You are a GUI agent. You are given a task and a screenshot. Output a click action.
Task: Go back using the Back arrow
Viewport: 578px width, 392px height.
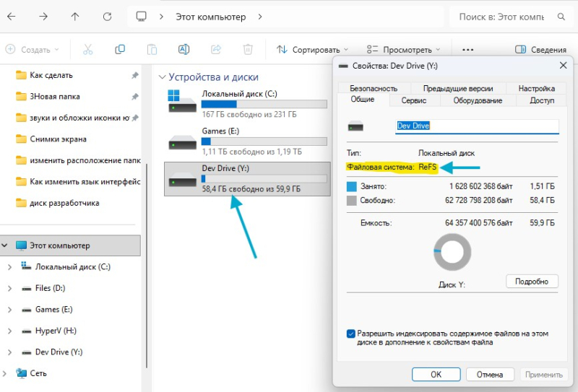(12, 17)
